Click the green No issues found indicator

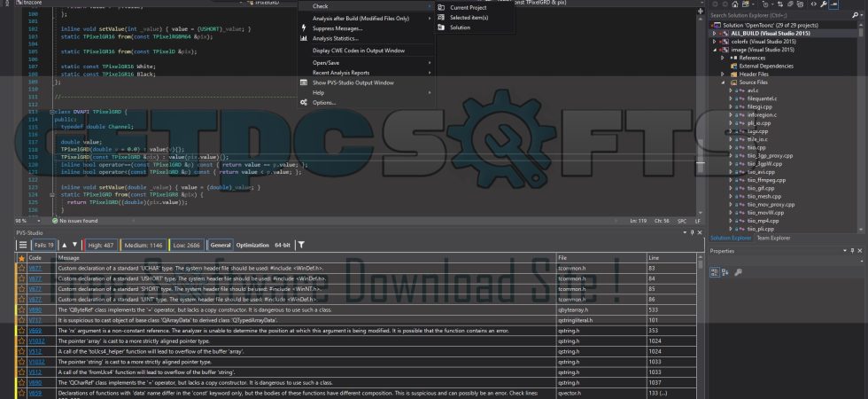pyautogui.click(x=74, y=221)
